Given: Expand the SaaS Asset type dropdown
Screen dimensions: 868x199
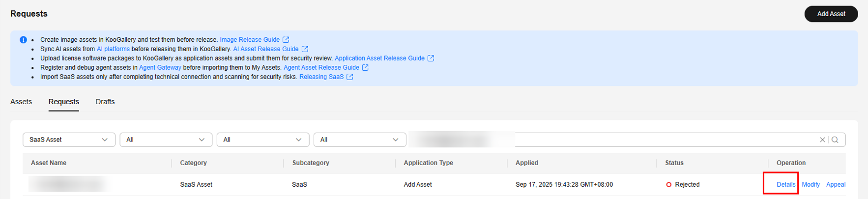Looking at the screenshot, I should pos(69,140).
